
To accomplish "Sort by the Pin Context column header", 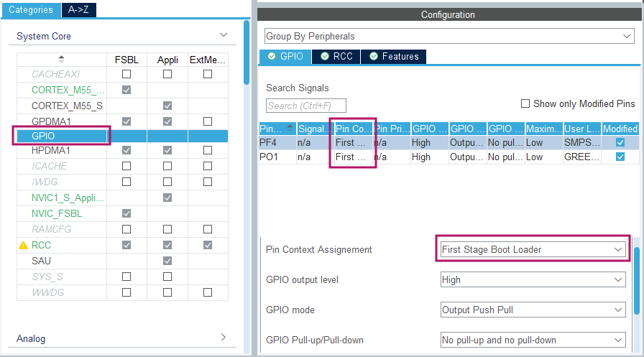I will pyautogui.click(x=353, y=129).
